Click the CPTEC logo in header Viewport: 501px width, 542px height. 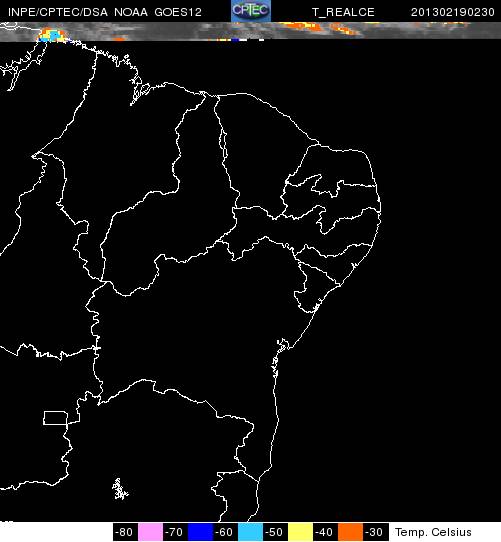251,11
